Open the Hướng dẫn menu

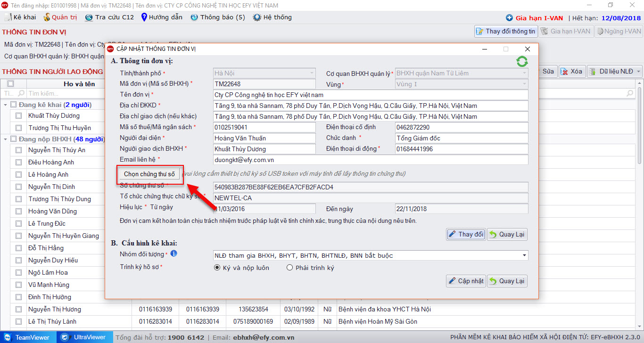162,17
